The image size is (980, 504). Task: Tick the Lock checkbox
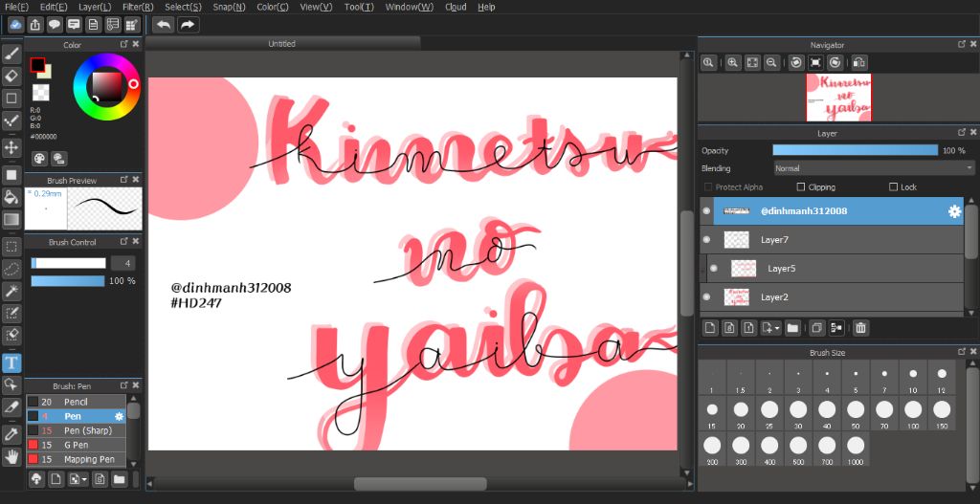tap(893, 187)
